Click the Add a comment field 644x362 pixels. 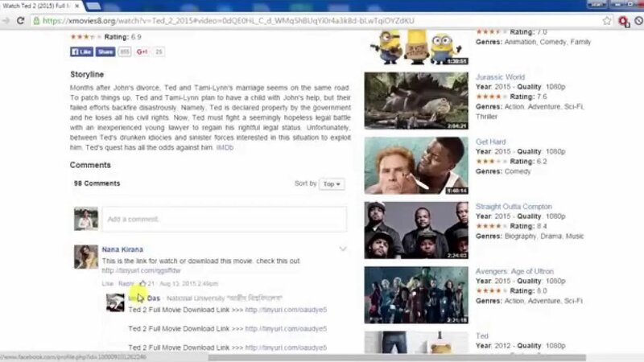click(x=225, y=219)
